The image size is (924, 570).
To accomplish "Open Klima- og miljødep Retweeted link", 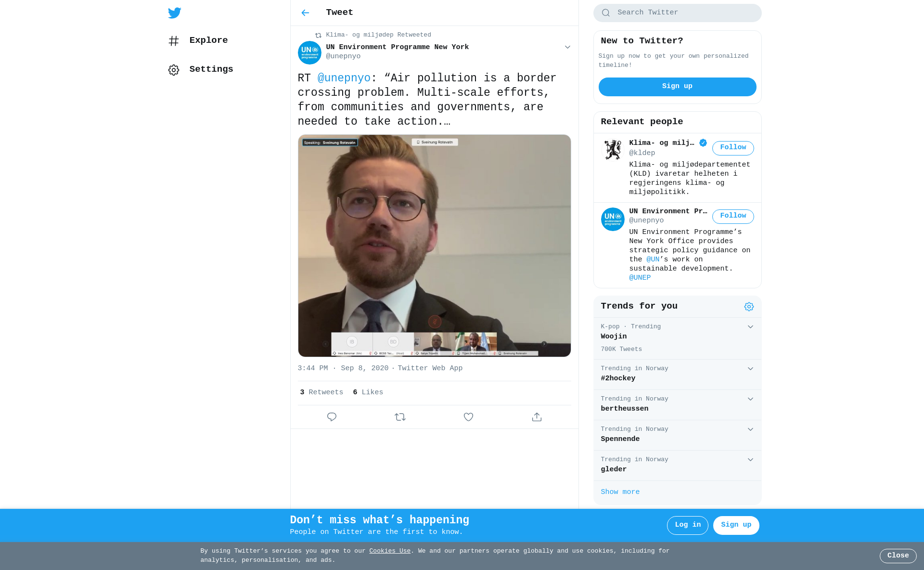I will [x=378, y=35].
